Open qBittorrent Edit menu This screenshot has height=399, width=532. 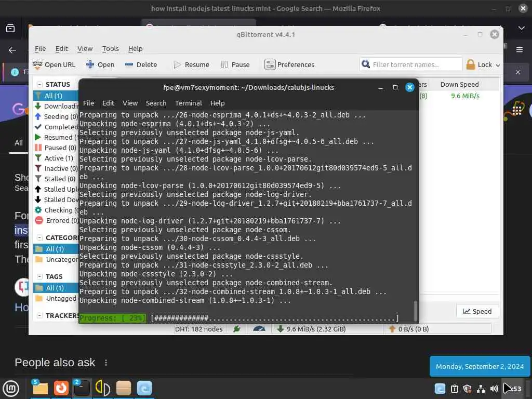[x=61, y=48]
